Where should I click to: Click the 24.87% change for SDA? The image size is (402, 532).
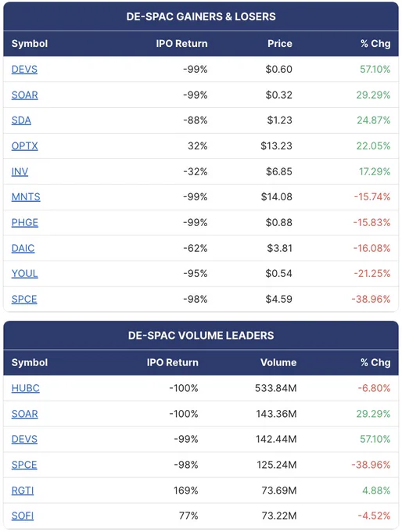[374, 120]
